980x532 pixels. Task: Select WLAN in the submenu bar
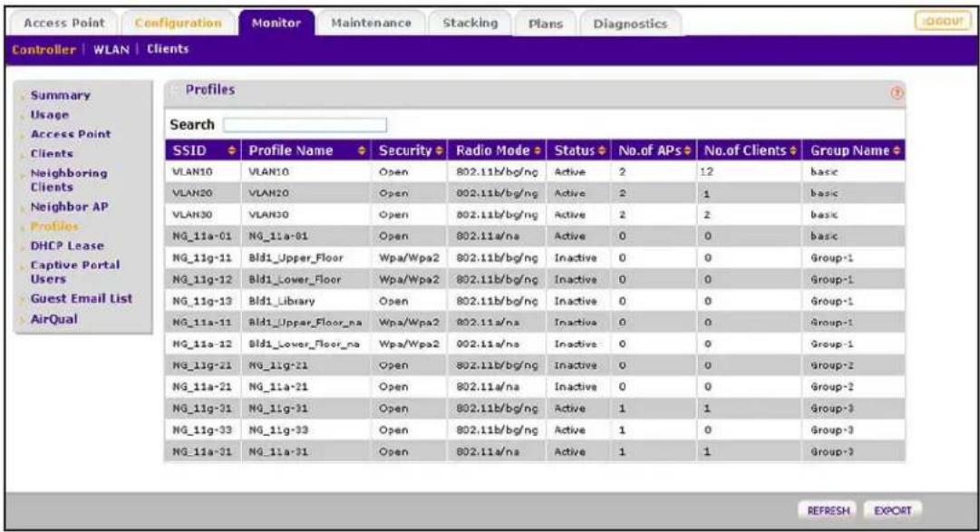(x=112, y=49)
